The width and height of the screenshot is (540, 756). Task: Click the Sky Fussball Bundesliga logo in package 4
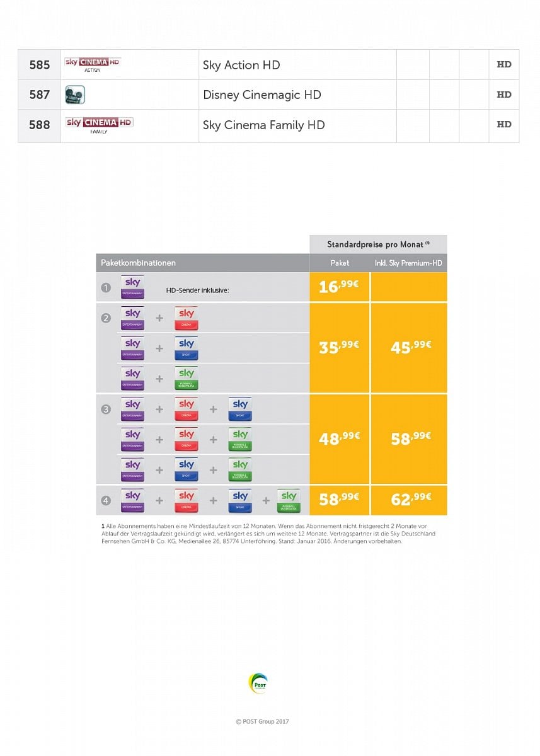[x=289, y=501]
